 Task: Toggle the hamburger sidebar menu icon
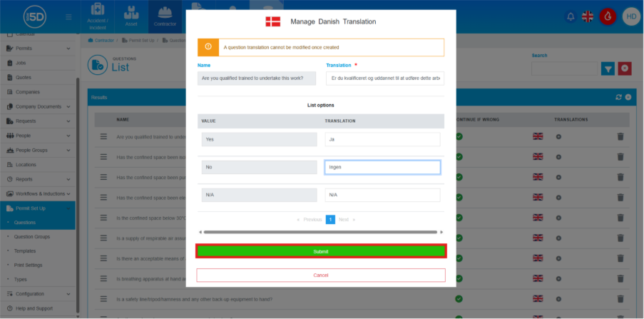(68, 16)
